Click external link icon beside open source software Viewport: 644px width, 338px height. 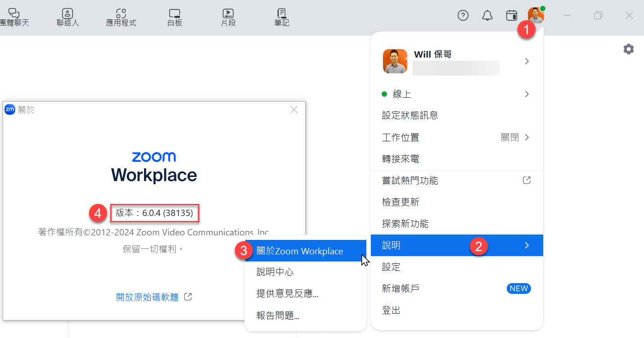[188, 297]
